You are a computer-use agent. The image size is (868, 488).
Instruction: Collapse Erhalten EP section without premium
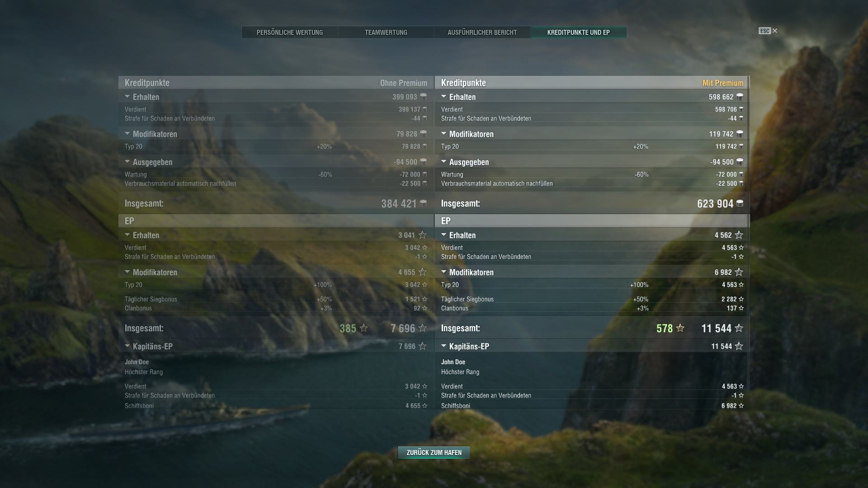[x=127, y=235]
